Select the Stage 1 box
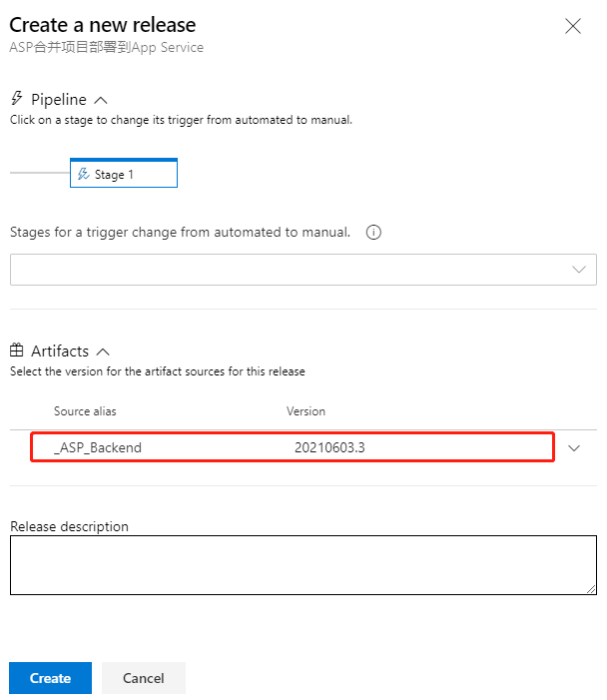Image resolution: width=607 pixels, height=700 pixels. pyautogui.click(x=124, y=173)
